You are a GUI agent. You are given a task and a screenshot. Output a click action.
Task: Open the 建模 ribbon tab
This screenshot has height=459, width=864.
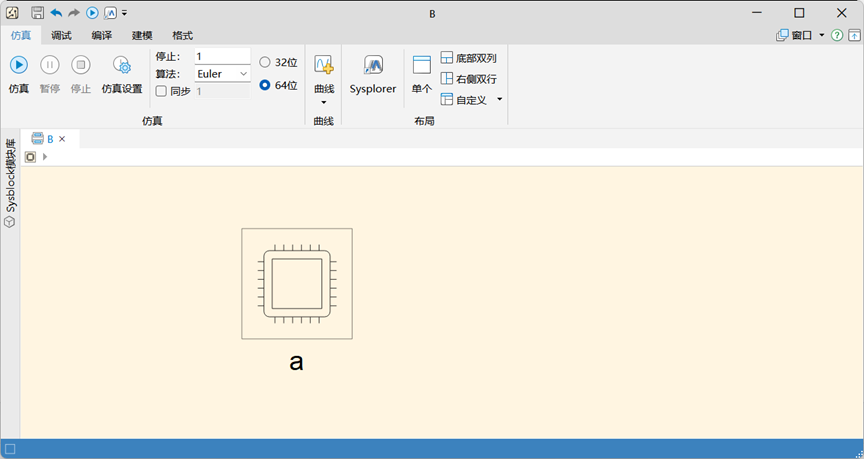(142, 35)
